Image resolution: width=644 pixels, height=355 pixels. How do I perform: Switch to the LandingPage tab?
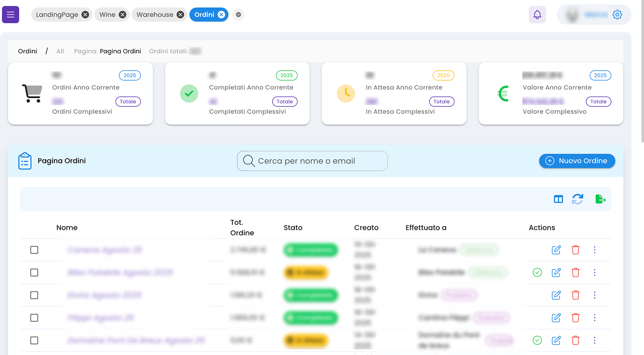pyautogui.click(x=57, y=15)
